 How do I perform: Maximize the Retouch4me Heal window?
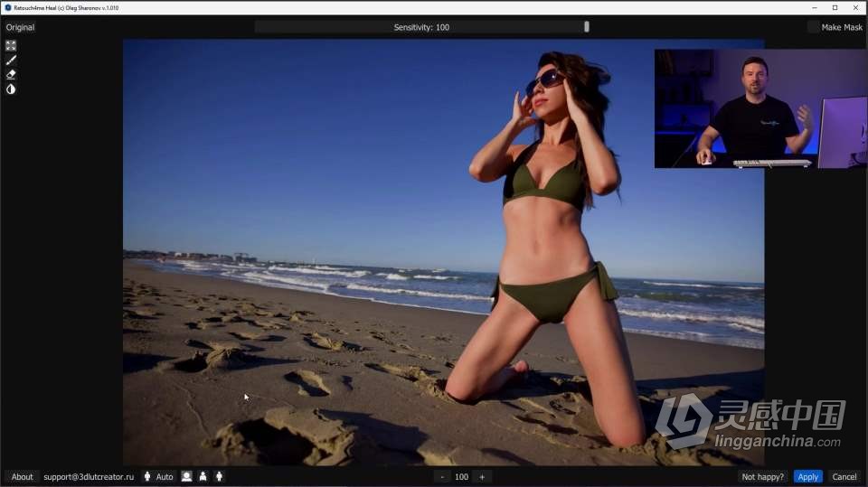click(835, 7)
